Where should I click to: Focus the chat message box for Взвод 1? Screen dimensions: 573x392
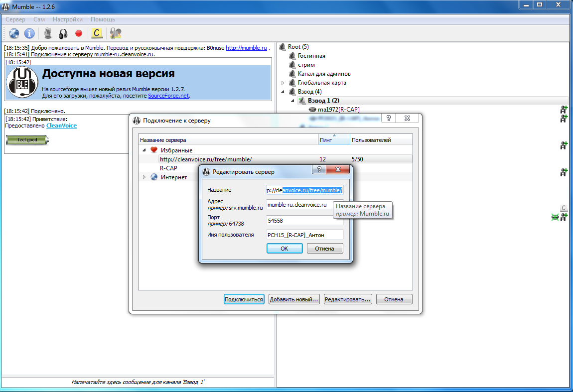click(138, 382)
